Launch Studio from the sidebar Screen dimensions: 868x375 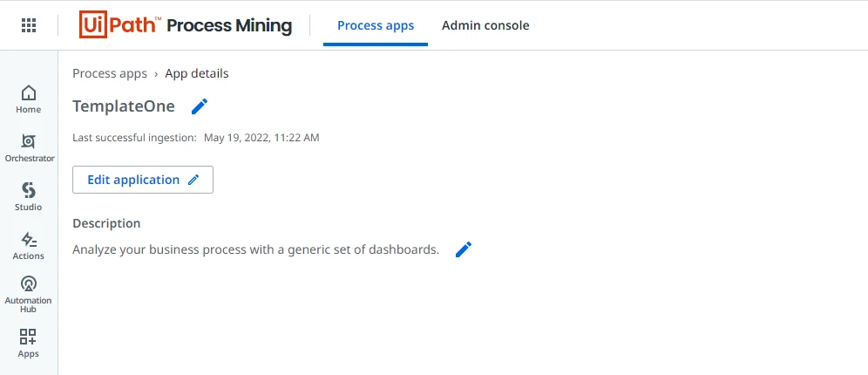(28, 197)
